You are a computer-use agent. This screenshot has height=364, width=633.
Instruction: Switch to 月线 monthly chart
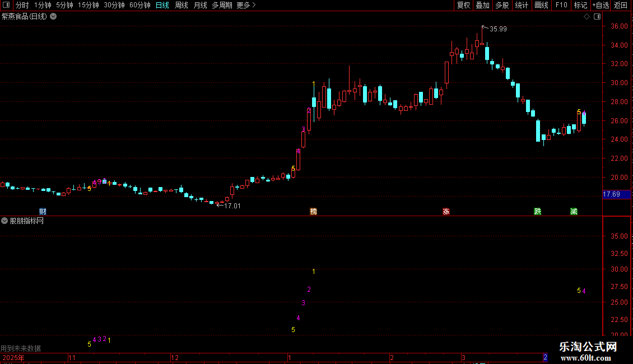click(x=200, y=5)
